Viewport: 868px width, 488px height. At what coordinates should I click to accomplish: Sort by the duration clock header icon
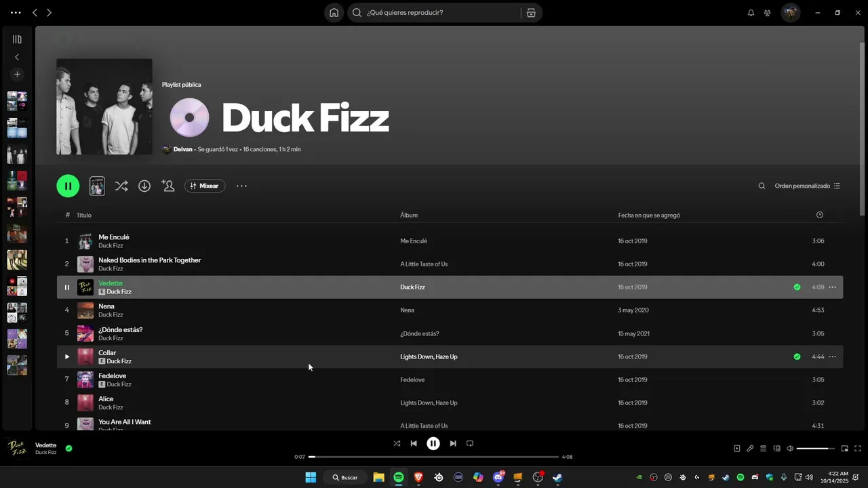tap(819, 215)
